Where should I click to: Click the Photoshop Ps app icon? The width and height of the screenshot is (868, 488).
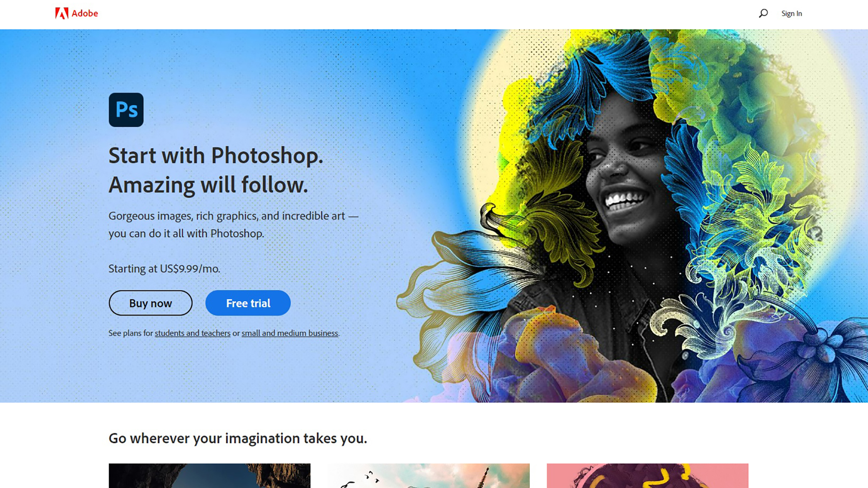coord(126,110)
